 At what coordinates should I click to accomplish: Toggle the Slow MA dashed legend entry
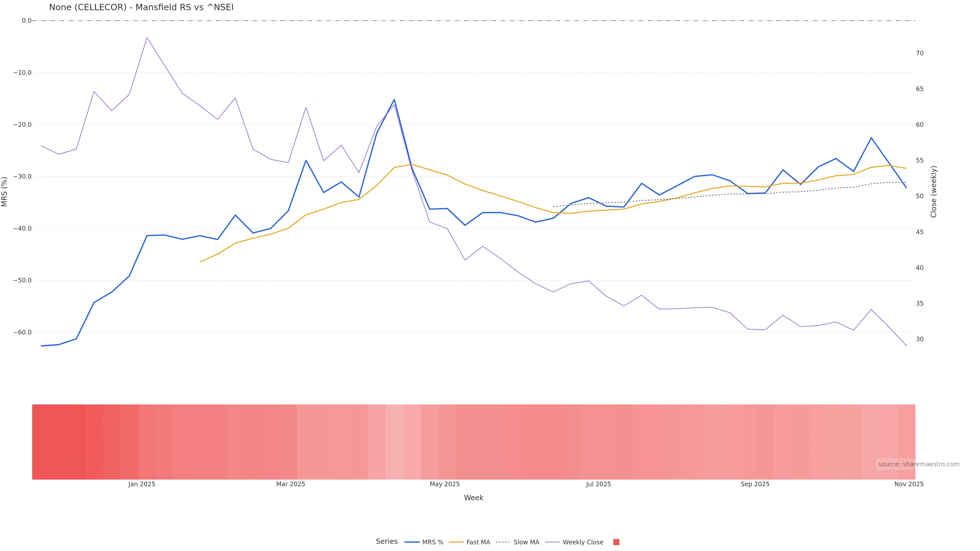click(x=526, y=542)
